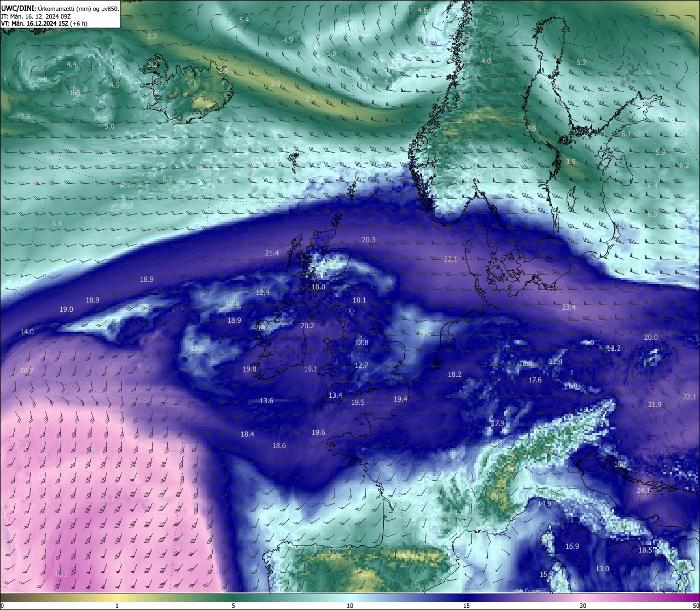
Task: Click the 10 tick on the color scale
Action: (350, 606)
